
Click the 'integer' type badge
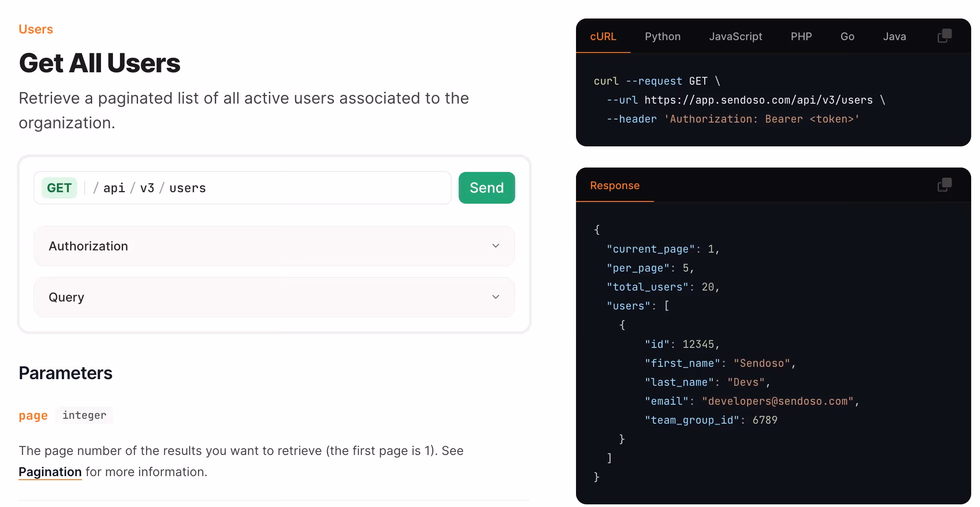click(x=84, y=415)
